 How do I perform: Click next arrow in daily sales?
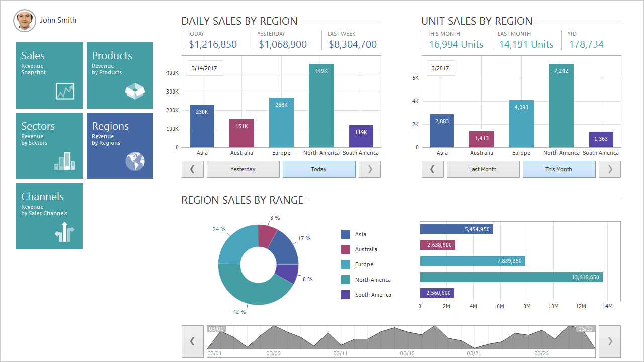pos(370,169)
